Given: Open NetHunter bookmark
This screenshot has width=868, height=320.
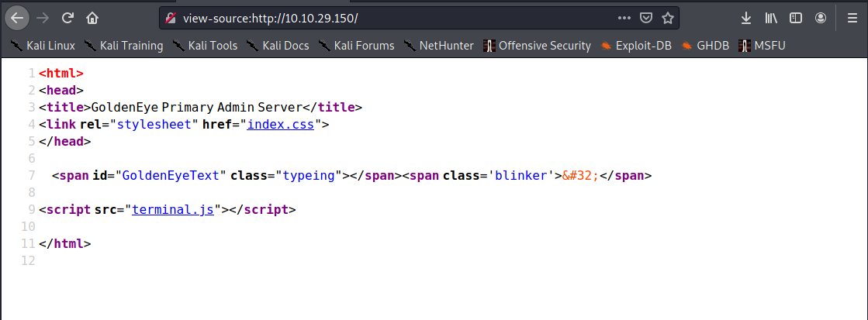Looking at the screenshot, I should 438,46.
